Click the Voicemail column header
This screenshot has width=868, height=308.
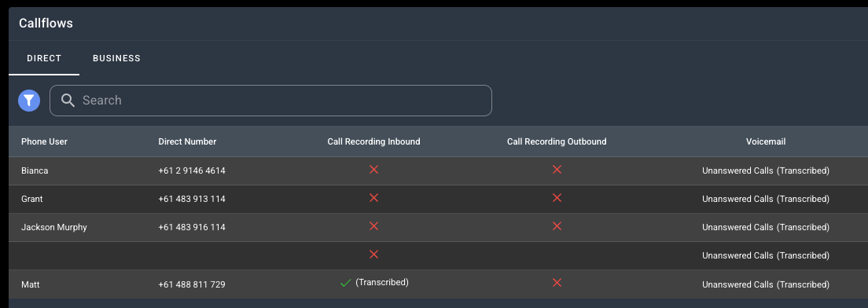coord(766,141)
